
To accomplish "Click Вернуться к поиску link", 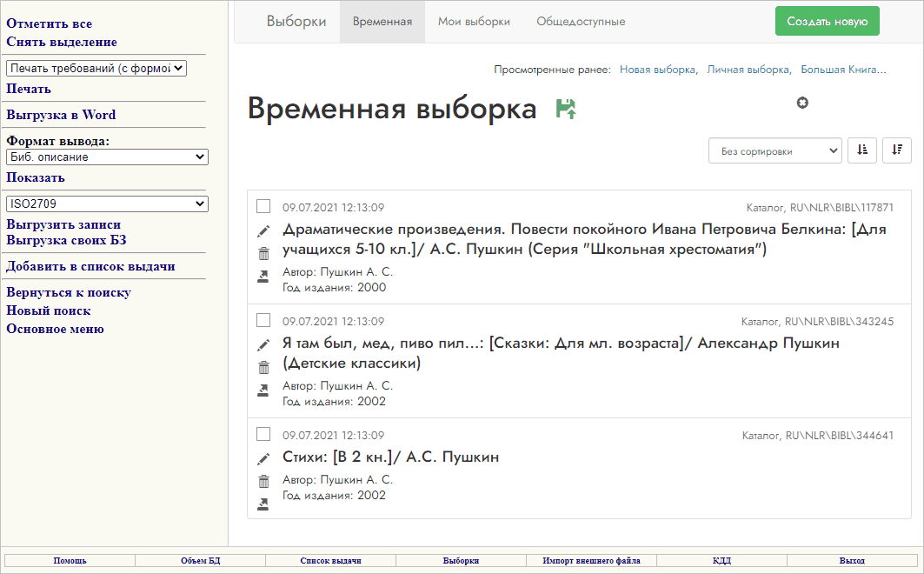I will [69, 293].
